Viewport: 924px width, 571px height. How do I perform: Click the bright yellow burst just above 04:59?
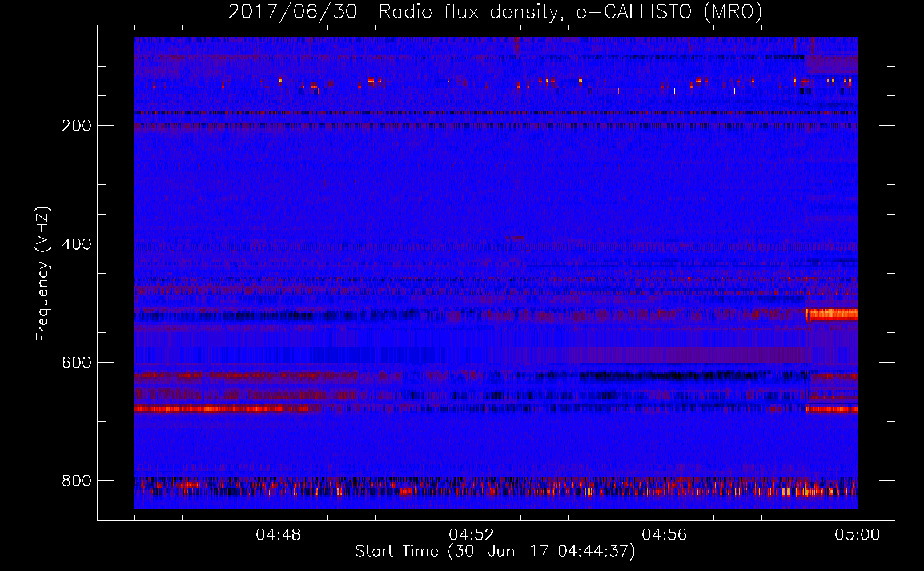point(831,313)
